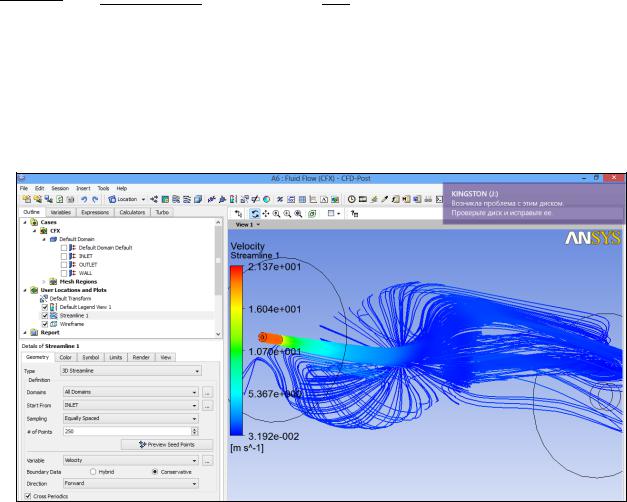Click the Insert Contour plot icon
The image size is (627, 502).
[x=165, y=199]
